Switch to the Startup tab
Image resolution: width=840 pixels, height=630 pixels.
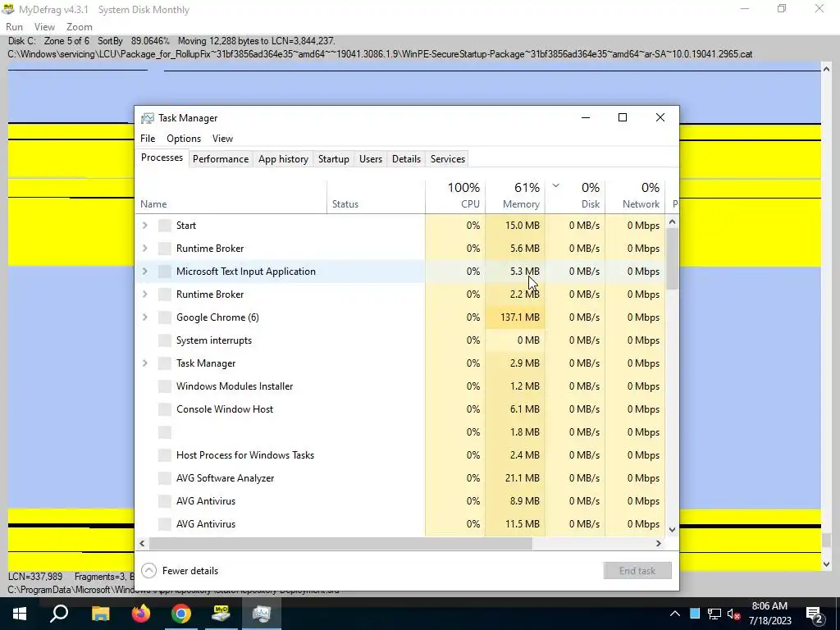coord(334,159)
